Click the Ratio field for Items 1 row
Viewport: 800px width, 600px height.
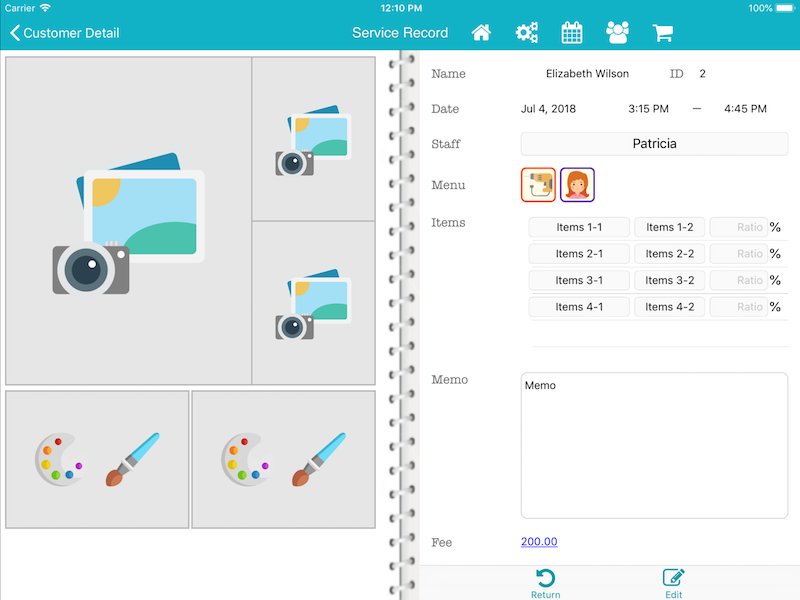click(739, 227)
